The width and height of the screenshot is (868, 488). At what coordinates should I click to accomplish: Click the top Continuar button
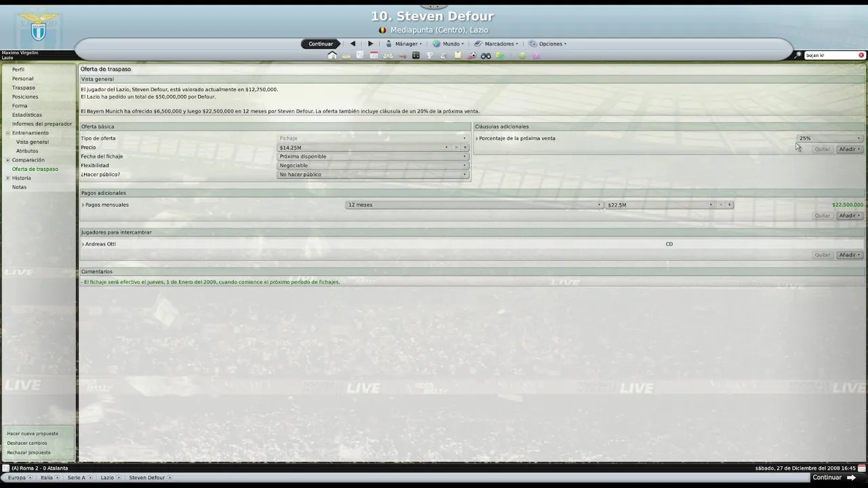pos(321,43)
